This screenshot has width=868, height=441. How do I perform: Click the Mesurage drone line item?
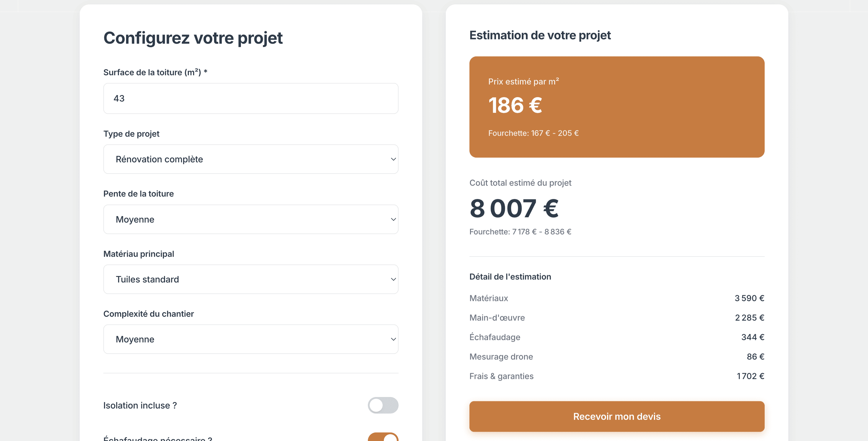501,357
